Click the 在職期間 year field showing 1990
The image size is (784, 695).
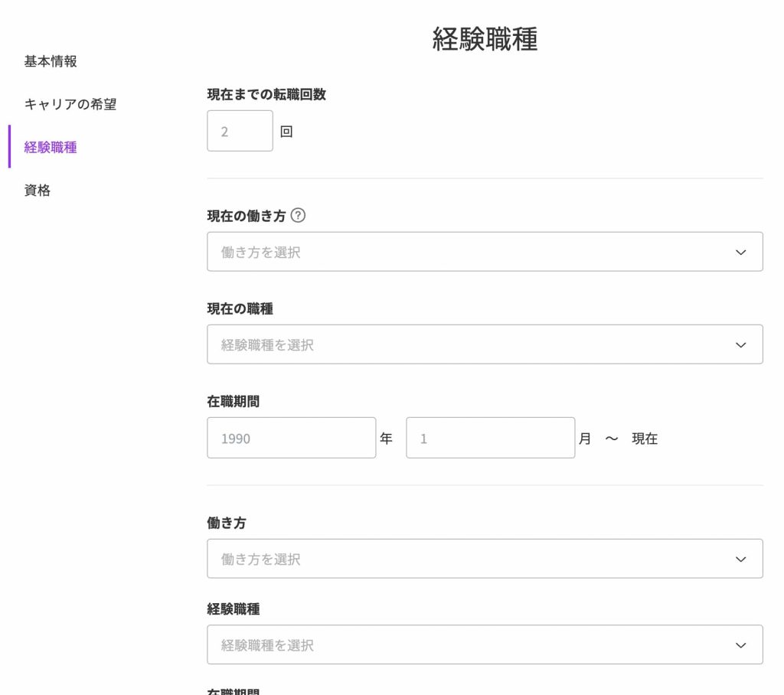(291, 438)
